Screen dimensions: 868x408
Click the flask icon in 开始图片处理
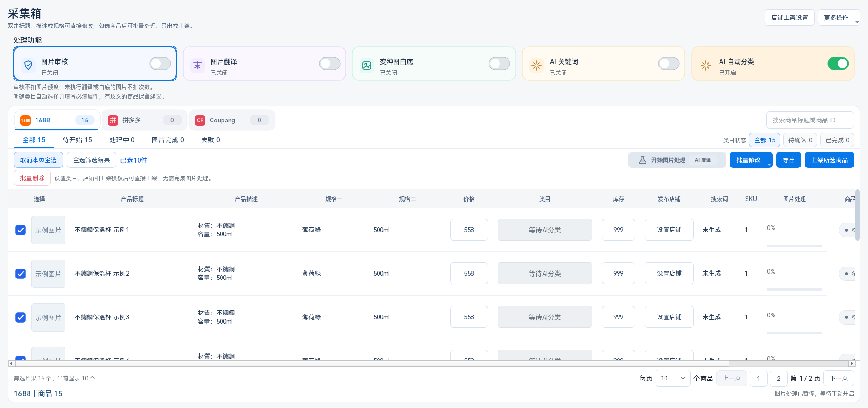coord(643,160)
